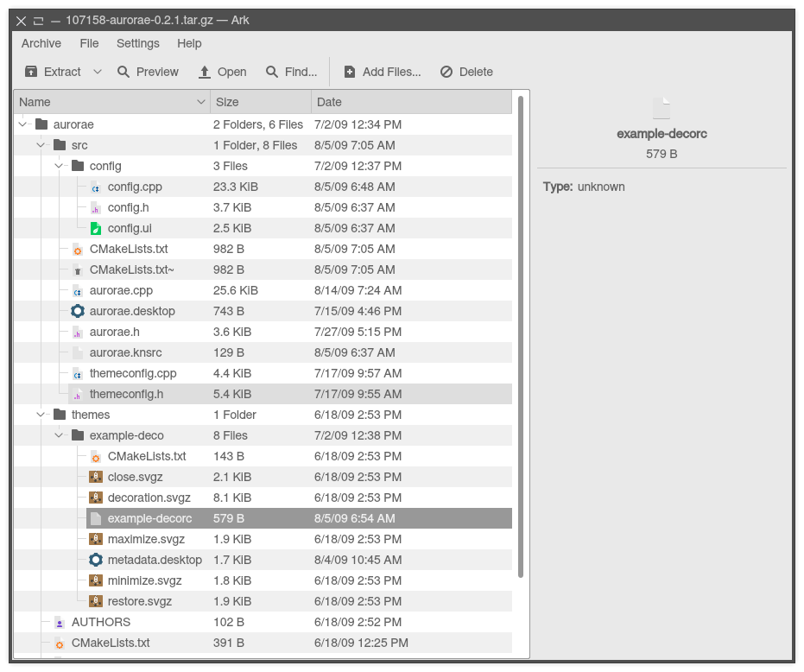Click the minimize.svgz image icon

[96, 580]
